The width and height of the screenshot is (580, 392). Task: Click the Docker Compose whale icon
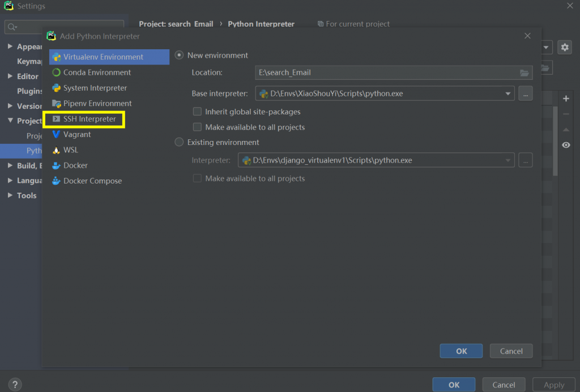click(56, 181)
